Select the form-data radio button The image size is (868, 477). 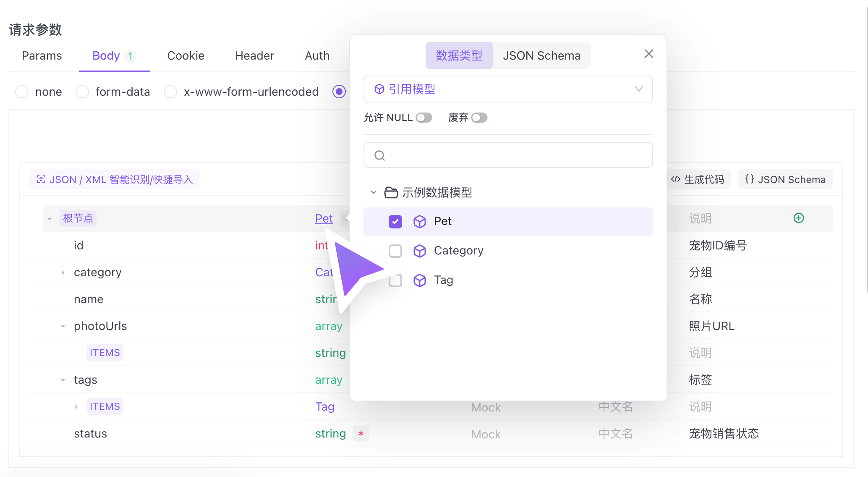point(82,92)
